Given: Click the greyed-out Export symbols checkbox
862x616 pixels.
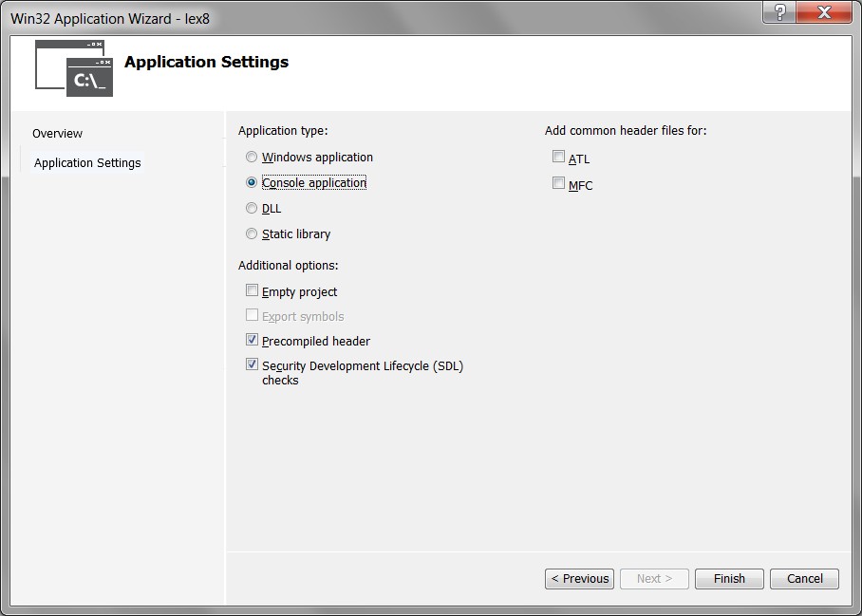Looking at the screenshot, I should tap(252, 316).
